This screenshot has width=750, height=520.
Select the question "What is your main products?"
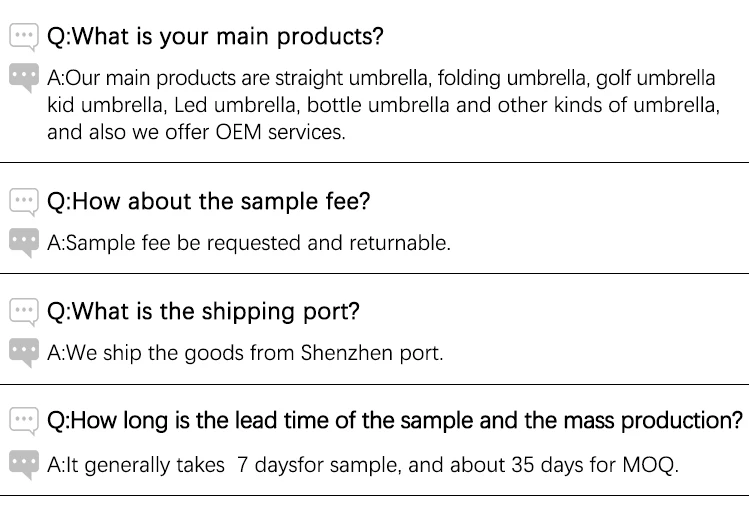pos(215,36)
